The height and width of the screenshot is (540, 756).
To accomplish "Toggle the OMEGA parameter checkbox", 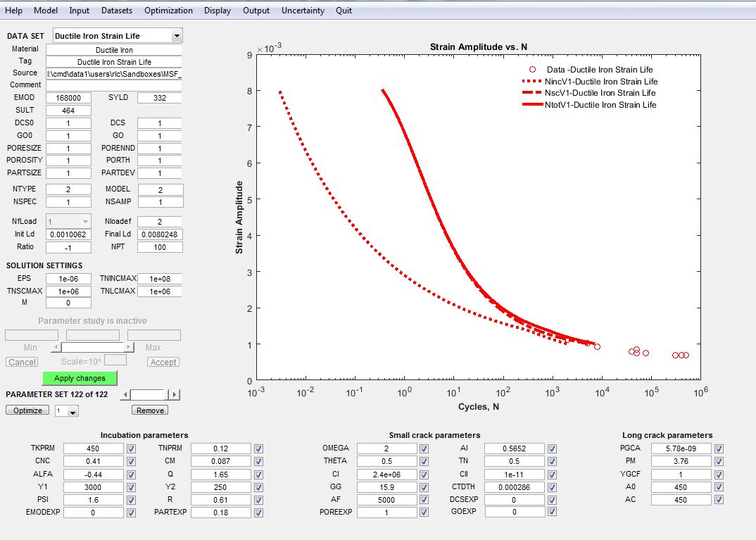I will [424, 448].
